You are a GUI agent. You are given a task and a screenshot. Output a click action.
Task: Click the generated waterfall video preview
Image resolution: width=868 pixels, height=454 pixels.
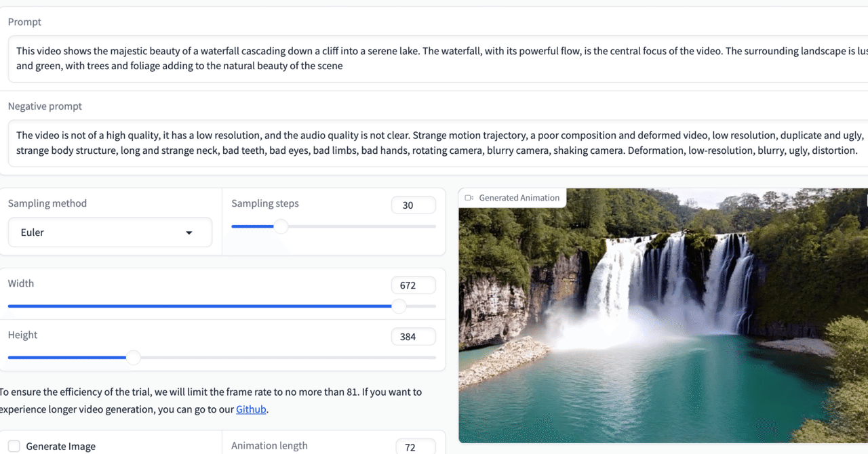(x=663, y=325)
